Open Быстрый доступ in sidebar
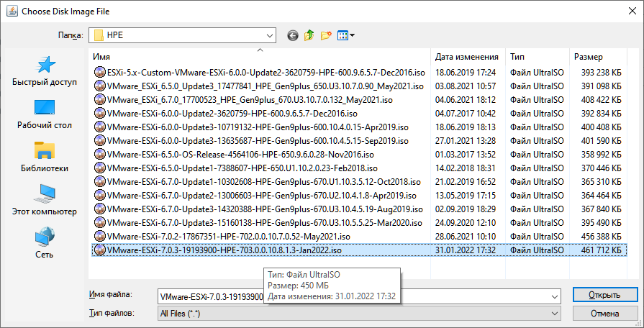The height and width of the screenshot is (328, 644). point(45,71)
